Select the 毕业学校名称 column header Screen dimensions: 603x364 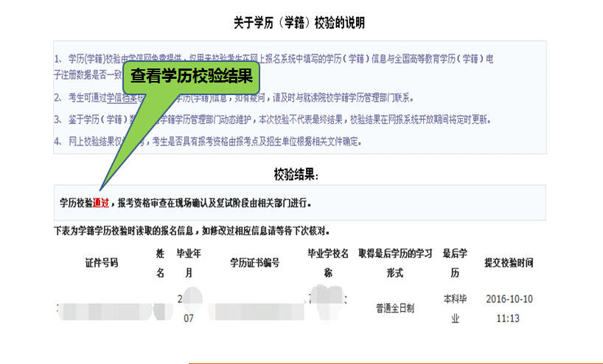[328, 262]
